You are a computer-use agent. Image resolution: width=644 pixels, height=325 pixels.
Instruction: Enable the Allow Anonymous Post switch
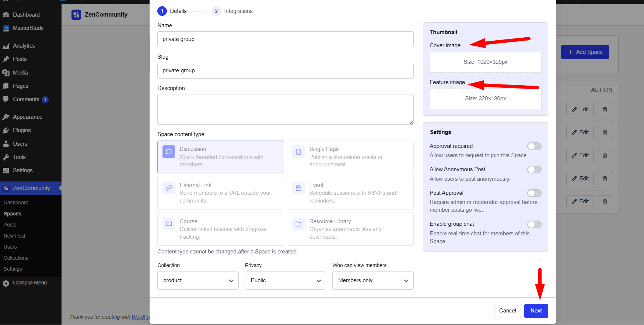[x=534, y=170]
